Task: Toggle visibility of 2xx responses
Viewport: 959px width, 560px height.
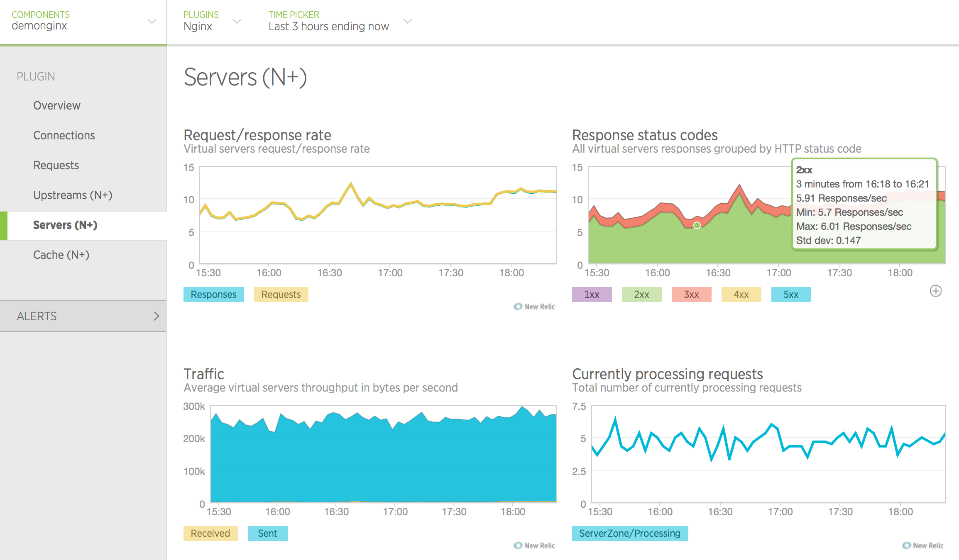Action: [x=641, y=294]
